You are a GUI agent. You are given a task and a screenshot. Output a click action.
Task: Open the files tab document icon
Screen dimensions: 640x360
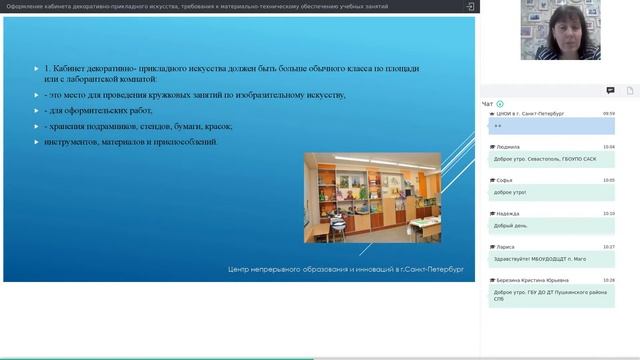[x=630, y=91]
